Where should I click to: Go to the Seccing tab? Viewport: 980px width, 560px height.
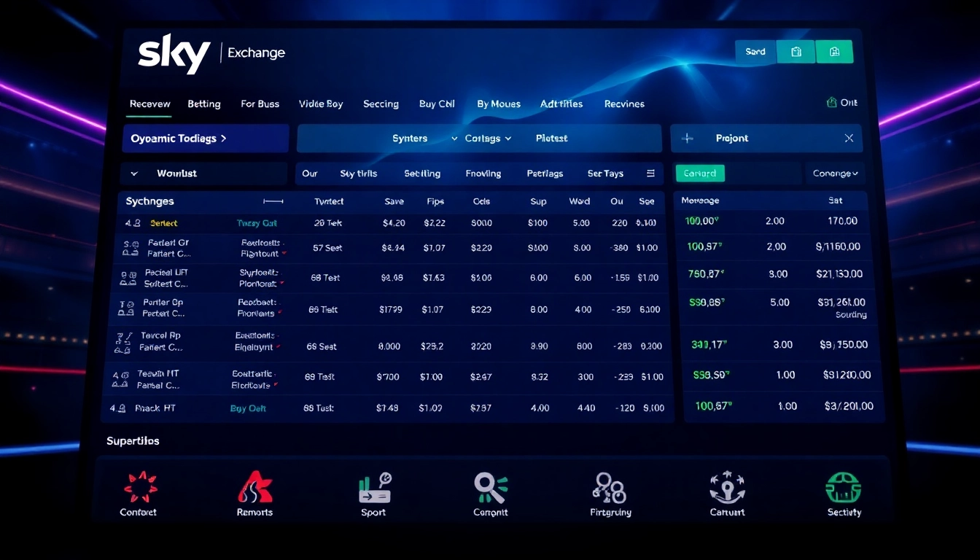(x=381, y=104)
